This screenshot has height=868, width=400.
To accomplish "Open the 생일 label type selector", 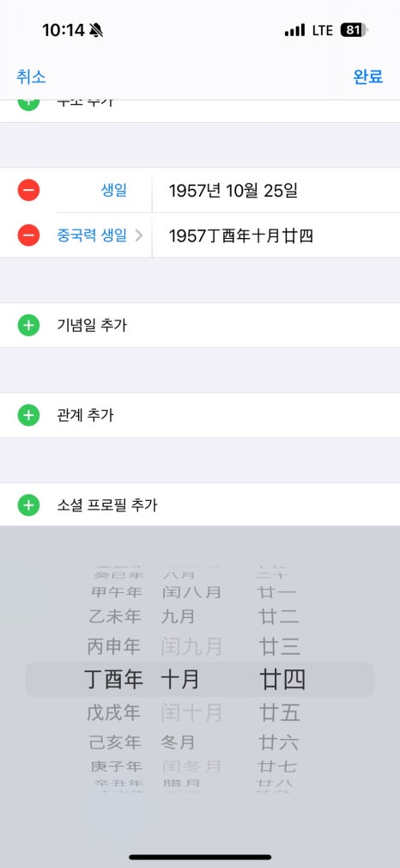I will tap(114, 191).
